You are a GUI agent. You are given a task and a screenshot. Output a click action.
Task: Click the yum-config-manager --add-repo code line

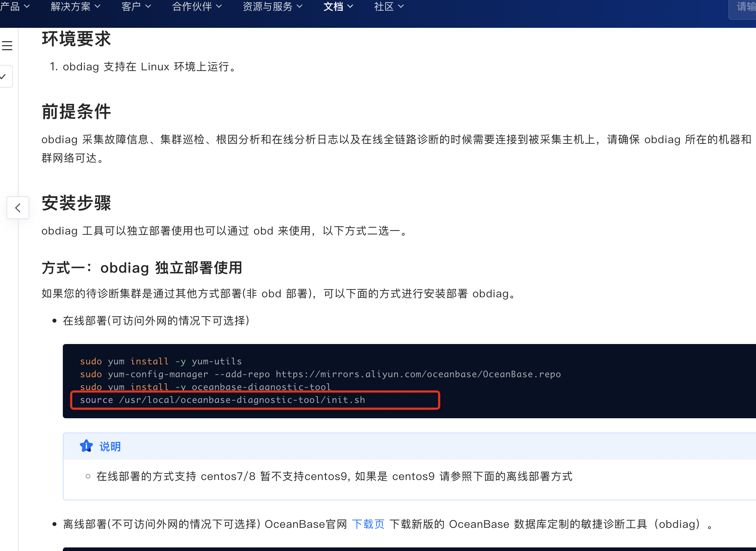click(x=320, y=374)
